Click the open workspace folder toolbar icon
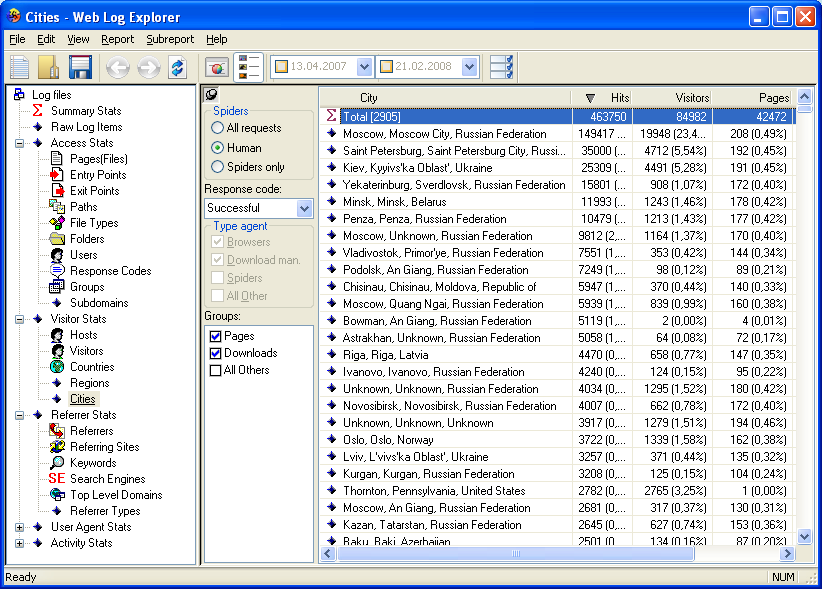Screen dimensions: 822x589 49,67
